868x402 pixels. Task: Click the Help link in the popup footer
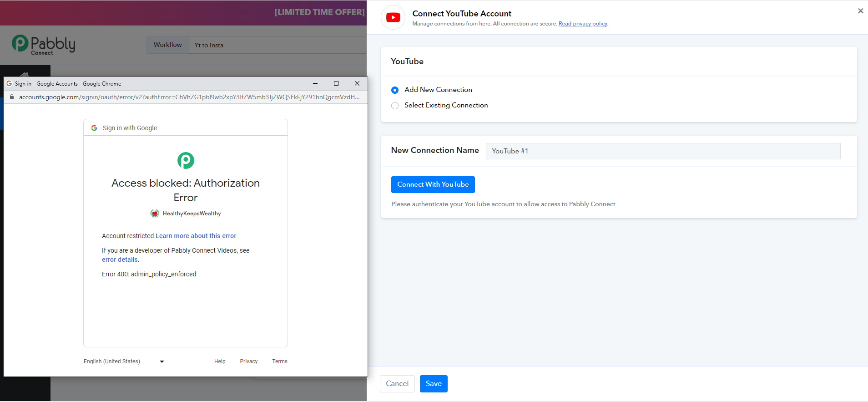click(220, 361)
